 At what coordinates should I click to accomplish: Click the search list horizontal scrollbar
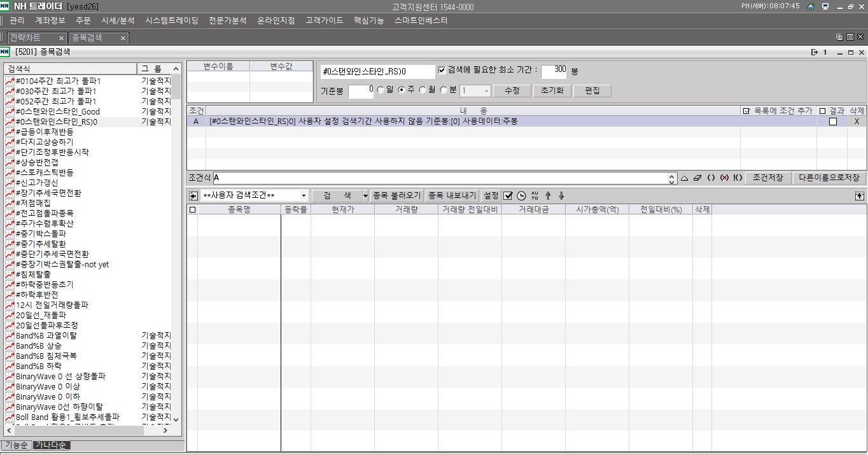pos(89,431)
